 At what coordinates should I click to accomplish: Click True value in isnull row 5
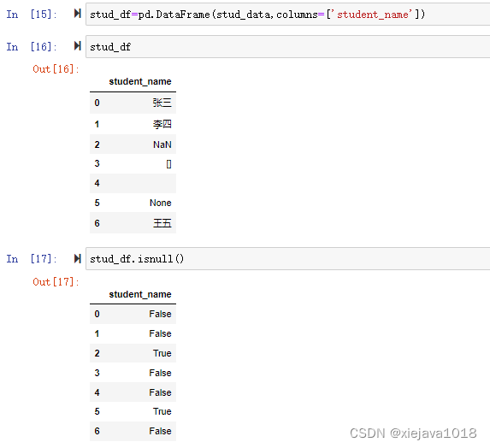(x=162, y=411)
